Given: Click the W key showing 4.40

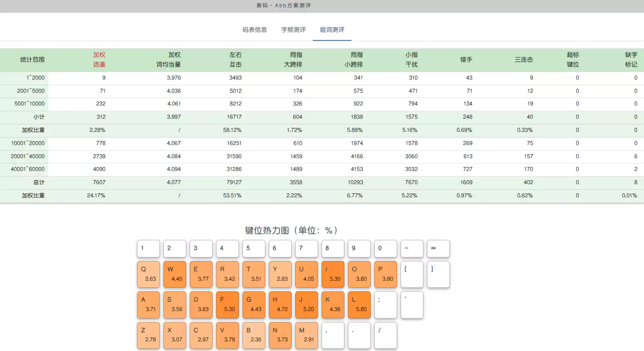Looking at the screenshot, I should (175, 275).
